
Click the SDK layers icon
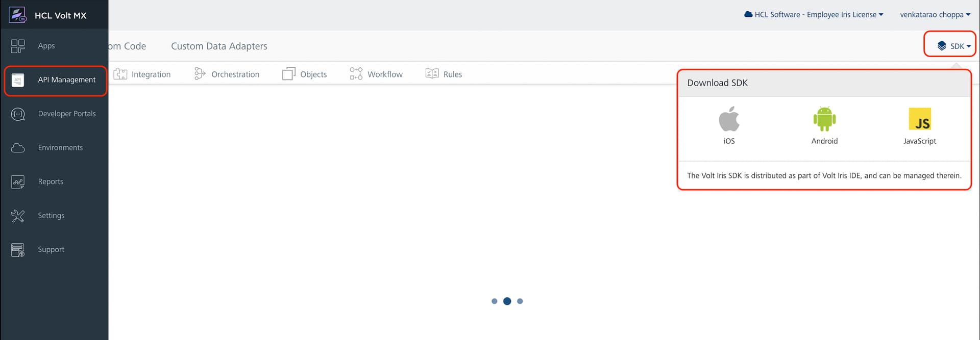[942, 46]
